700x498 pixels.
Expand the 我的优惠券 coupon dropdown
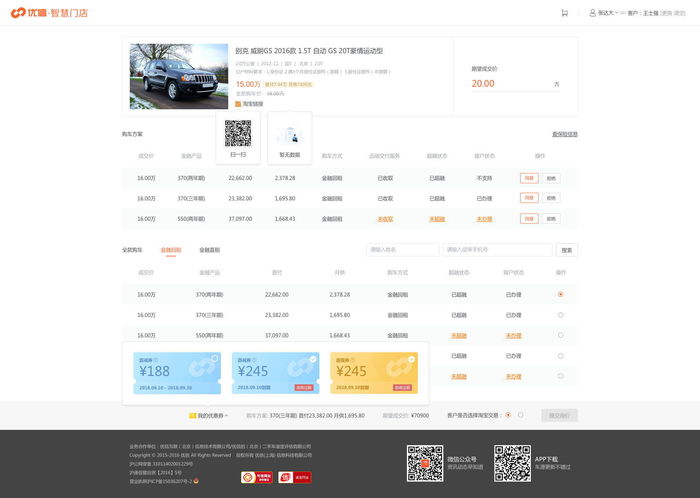[208, 415]
